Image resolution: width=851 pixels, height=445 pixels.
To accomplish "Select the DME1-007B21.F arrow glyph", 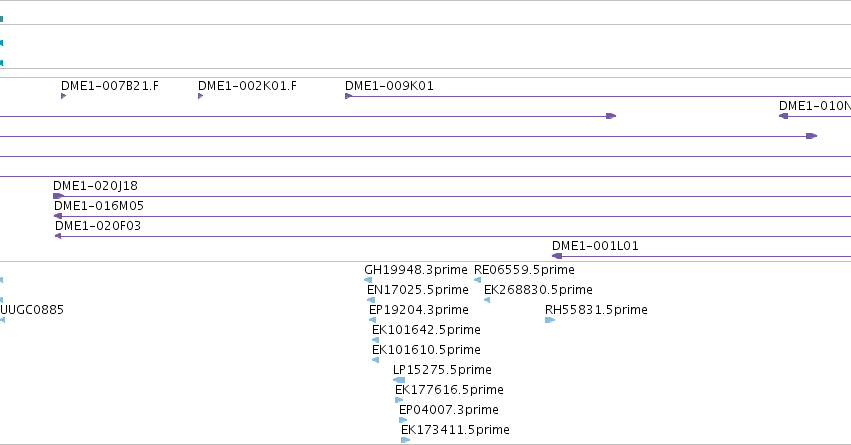I will coord(63,96).
